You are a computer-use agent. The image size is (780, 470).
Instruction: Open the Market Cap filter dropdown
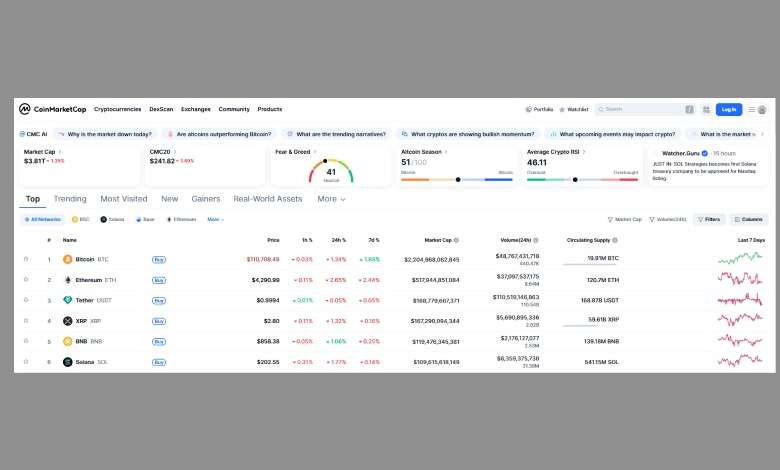point(624,219)
